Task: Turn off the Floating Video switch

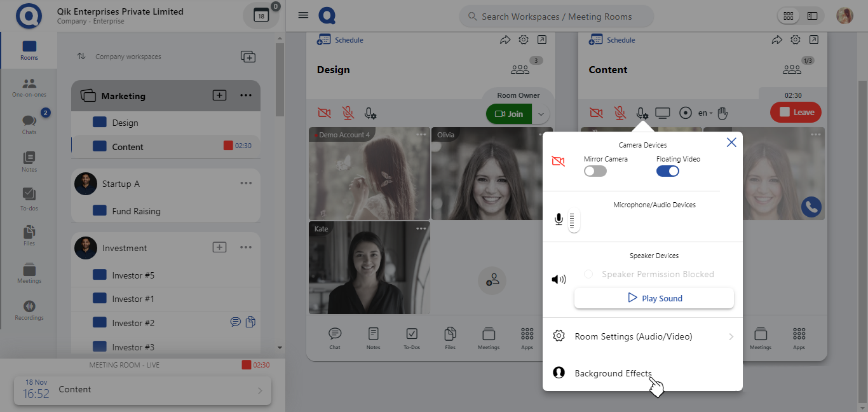Action: pyautogui.click(x=668, y=171)
